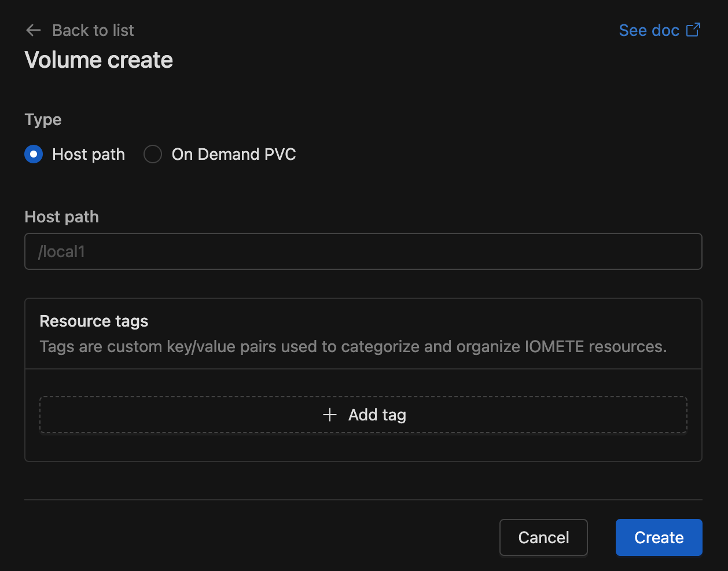This screenshot has width=728, height=571.
Task: Click the back arrow icon
Action: click(34, 30)
